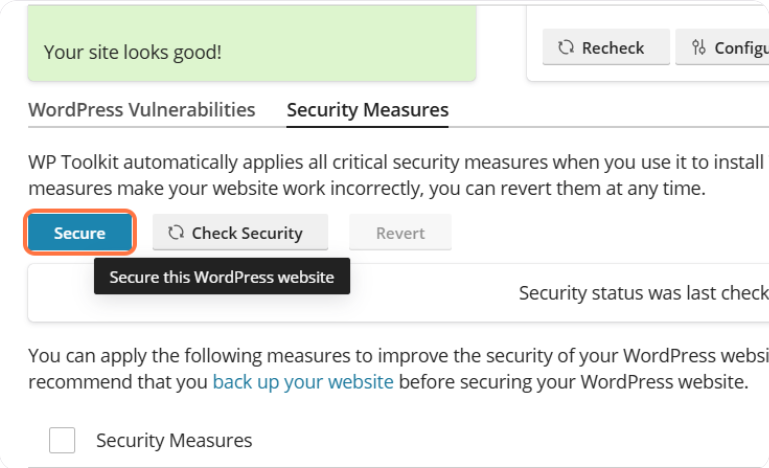Viewport: 769px width, 468px height.
Task: Click the blue Secure button
Action: pyautogui.click(x=80, y=233)
